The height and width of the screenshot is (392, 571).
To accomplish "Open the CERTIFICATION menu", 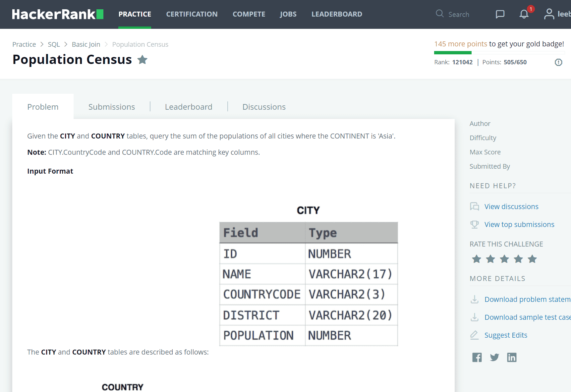I will pyautogui.click(x=192, y=14).
